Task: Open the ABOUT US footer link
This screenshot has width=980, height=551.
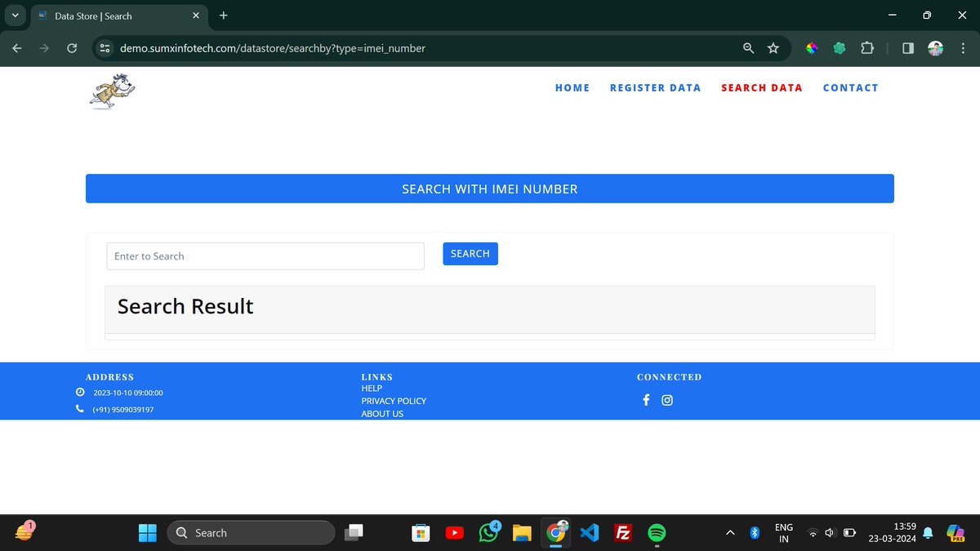Action: click(x=382, y=414)
